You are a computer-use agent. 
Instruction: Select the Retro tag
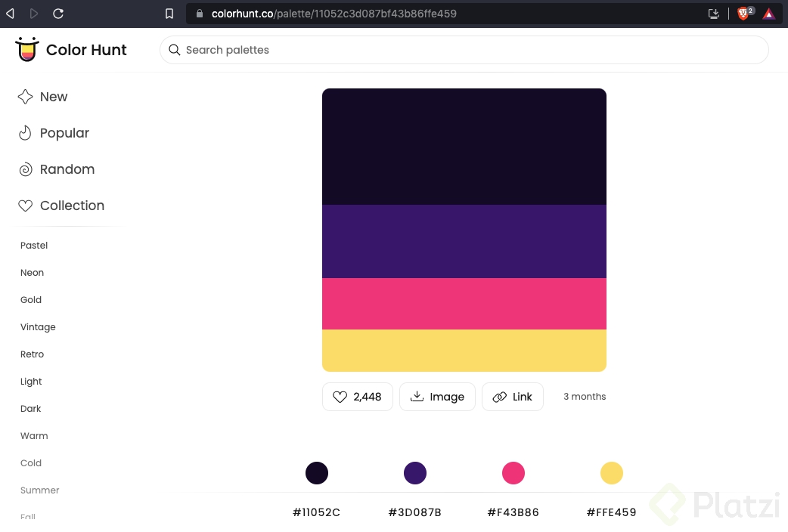click(32, 354)
